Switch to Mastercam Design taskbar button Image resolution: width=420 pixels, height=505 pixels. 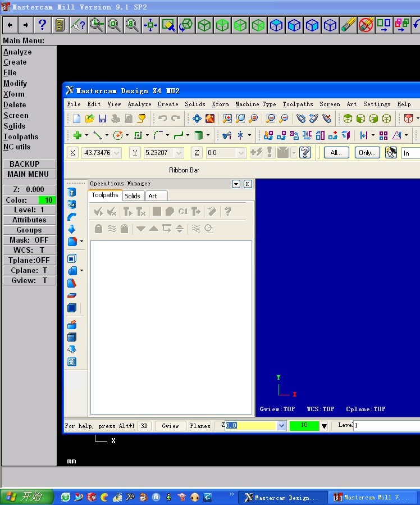(283, 497)
